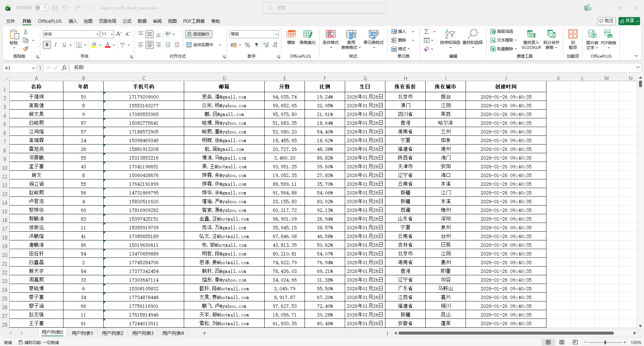Click the Cut scissors icon

click(x=25, y=32)
